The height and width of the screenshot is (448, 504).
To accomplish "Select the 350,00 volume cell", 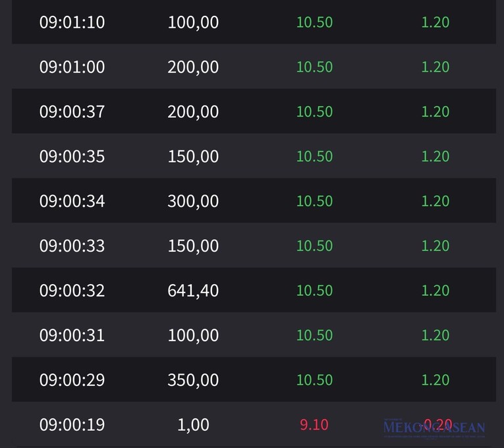I will pyautogui.click(x=193, y=380).
